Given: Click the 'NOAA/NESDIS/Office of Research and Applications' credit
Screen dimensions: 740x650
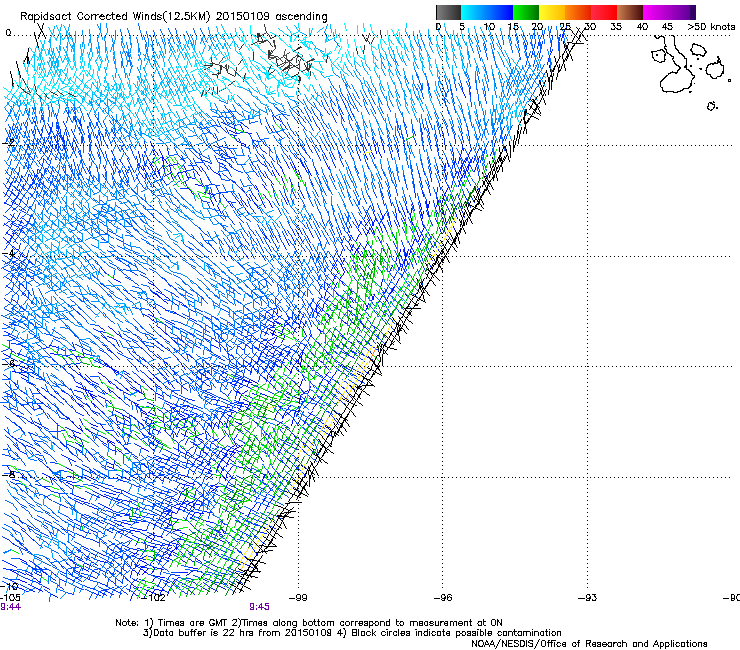Looking at the screenshot, I should click(x=589, y=644).
